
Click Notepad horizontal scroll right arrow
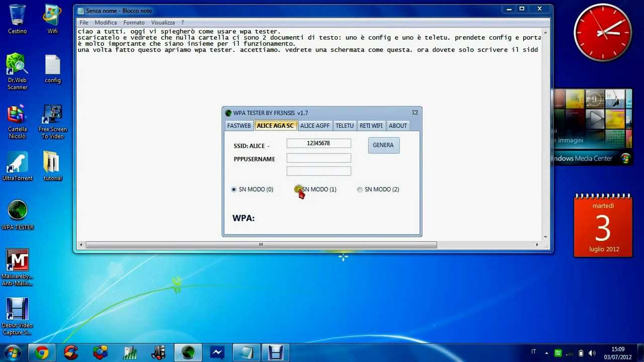537,245
